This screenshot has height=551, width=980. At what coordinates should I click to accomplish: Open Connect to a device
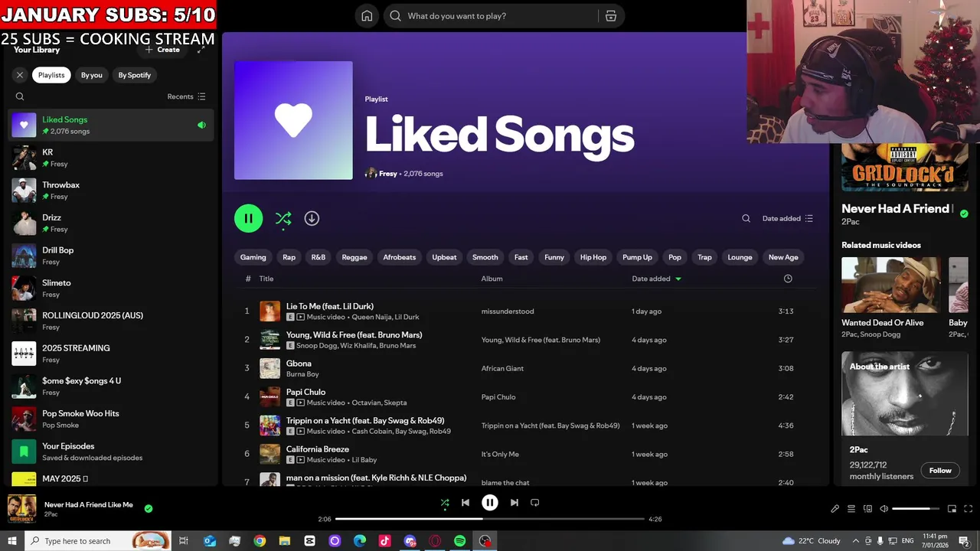coord(867,509)
